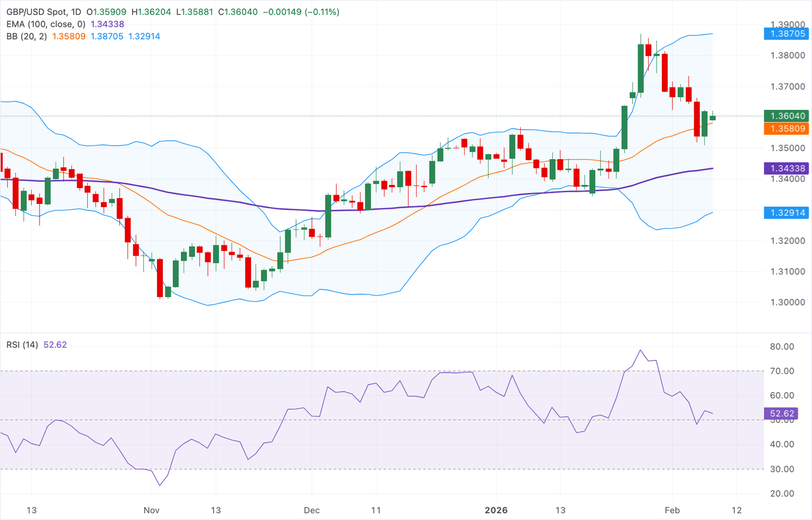This screenshot has height=520, width=812.
Task: Click the Feb label on the time axis
Action: [672, 510]
